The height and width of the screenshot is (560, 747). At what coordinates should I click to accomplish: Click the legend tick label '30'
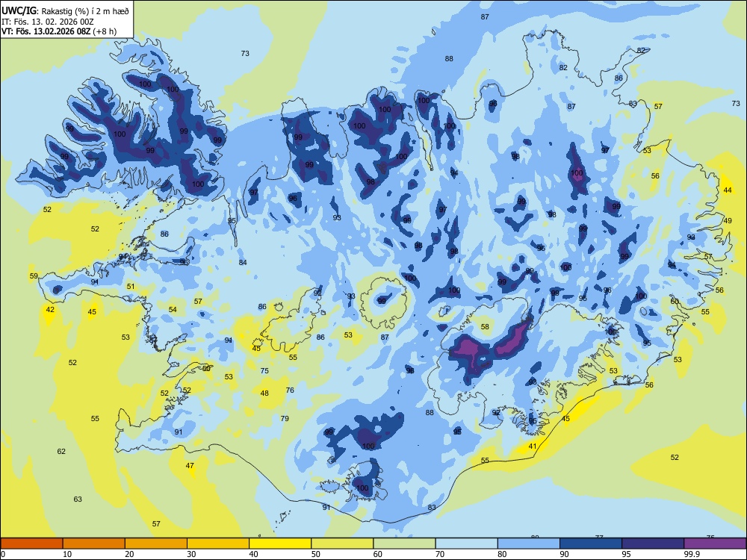[191, 554]
